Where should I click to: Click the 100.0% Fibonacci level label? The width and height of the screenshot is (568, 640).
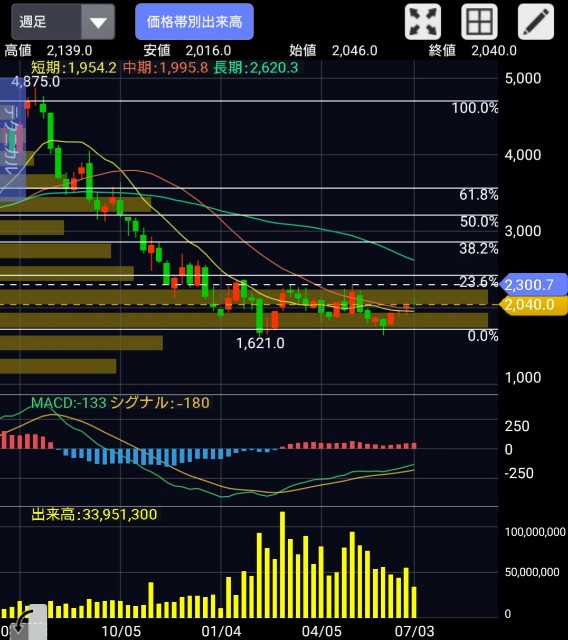475,108
